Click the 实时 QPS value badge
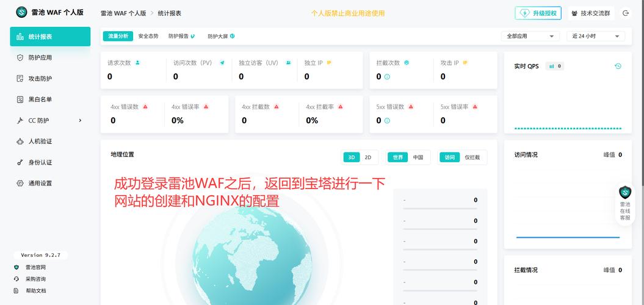The image size is (644, 305). [554, 66]
